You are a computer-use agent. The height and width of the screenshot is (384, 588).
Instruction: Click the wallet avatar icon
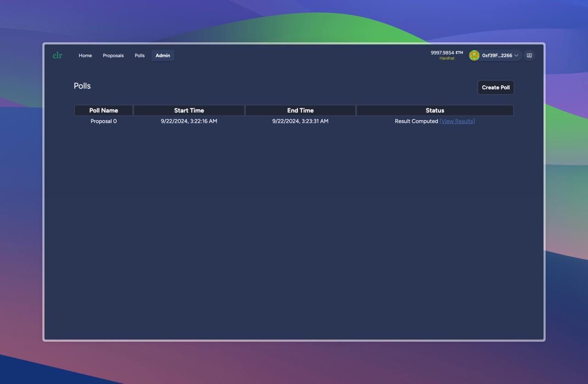coord(474,56)
